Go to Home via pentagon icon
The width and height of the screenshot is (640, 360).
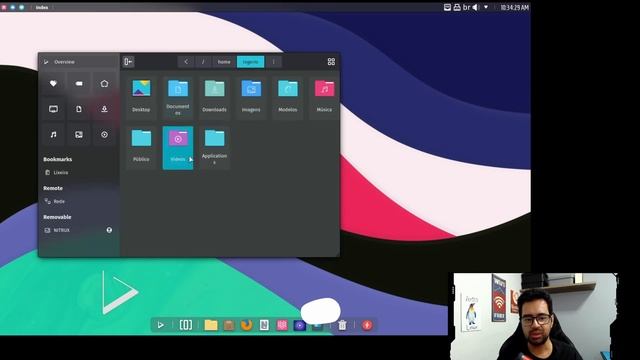coord(104,84)
